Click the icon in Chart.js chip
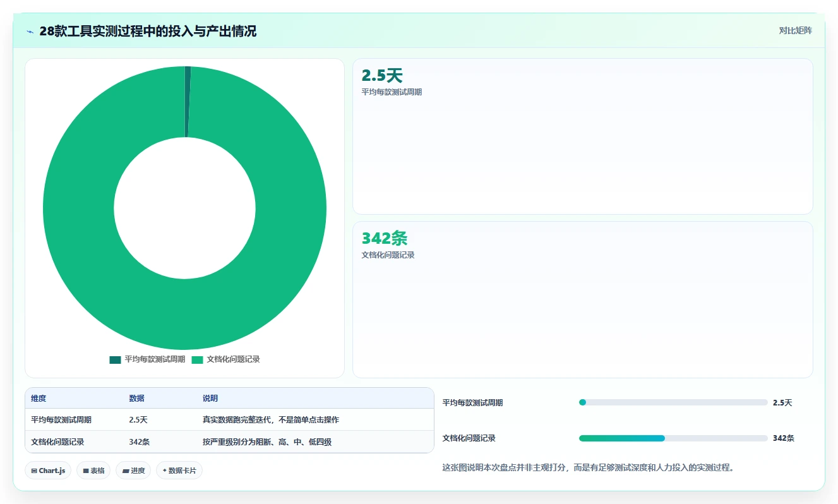Viewport: 838px width, 504px height. 33,471
